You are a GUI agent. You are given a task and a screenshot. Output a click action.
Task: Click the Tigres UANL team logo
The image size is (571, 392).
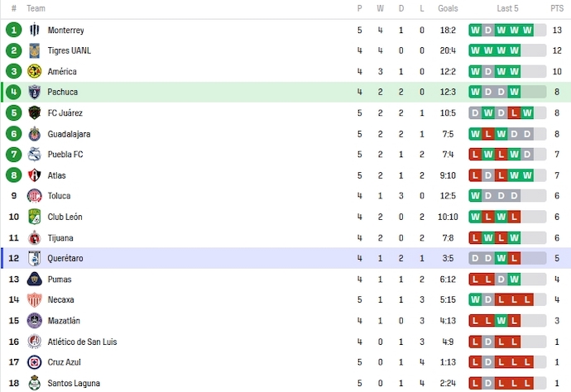35,50
